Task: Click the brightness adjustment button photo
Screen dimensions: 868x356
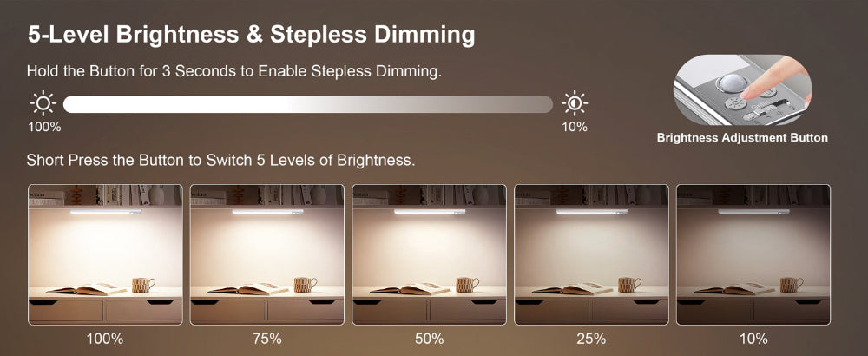Action: click(742, 90)
